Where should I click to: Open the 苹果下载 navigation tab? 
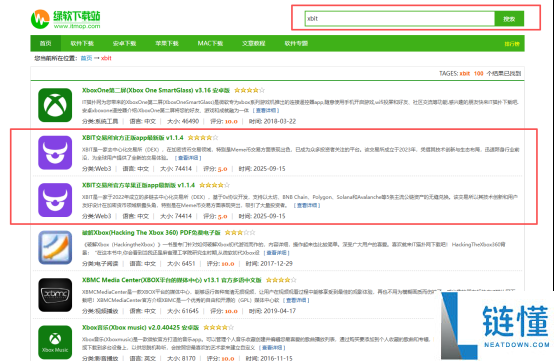click(167, 43)
